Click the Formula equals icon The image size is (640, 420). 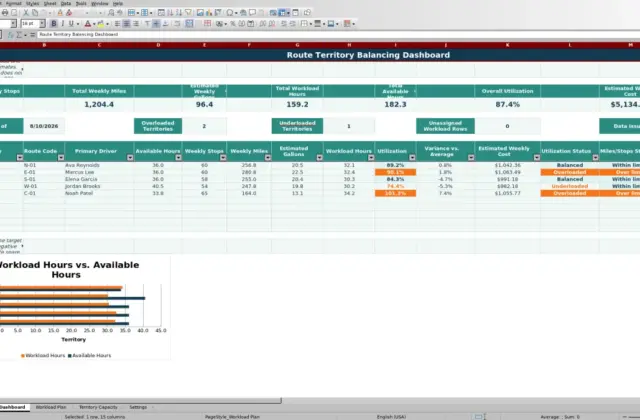33,35
